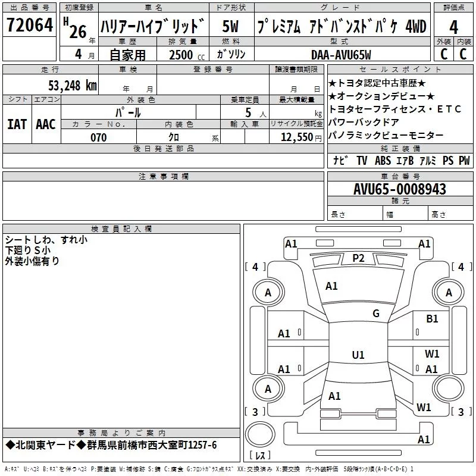Click the 後日発送部品 header
Screen dimensions: 476x476
(163, 148)
